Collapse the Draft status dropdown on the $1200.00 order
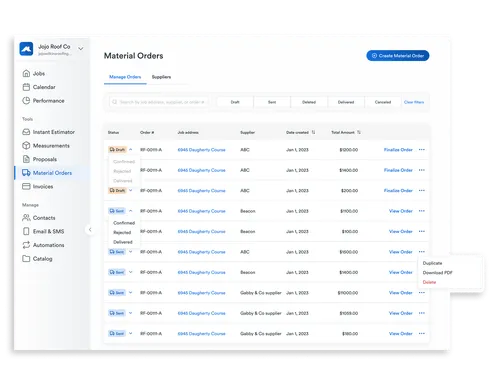 [131, 150]
